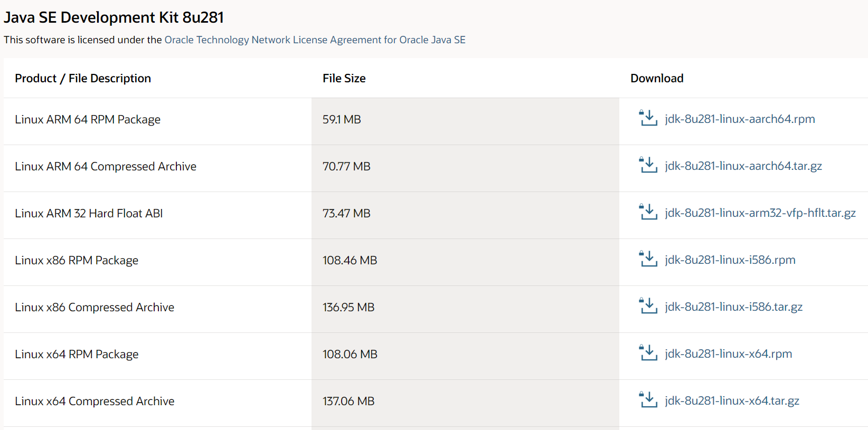
Task: Select 'Linux x64 Compressed Archive' text
Action: pos(95,402)
